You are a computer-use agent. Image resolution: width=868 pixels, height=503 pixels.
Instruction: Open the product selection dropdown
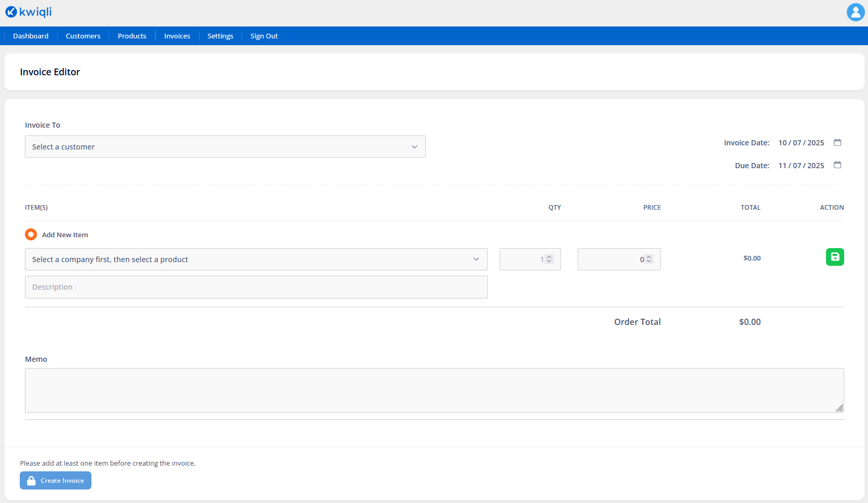click(256, 260)
